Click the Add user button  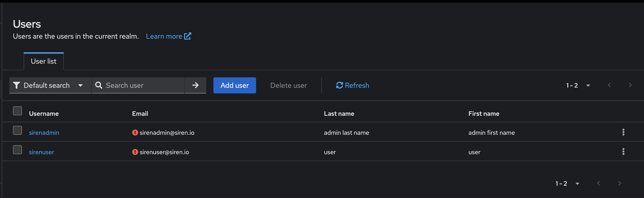pyautogui.click(x=234, y=85)
